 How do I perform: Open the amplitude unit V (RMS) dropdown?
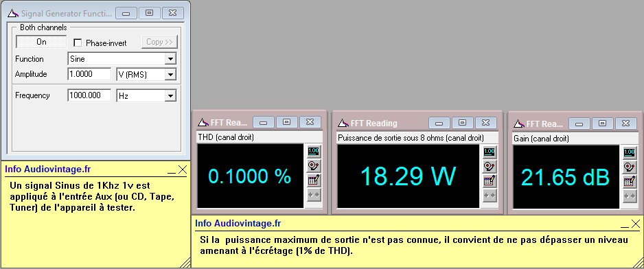point(170,75)
